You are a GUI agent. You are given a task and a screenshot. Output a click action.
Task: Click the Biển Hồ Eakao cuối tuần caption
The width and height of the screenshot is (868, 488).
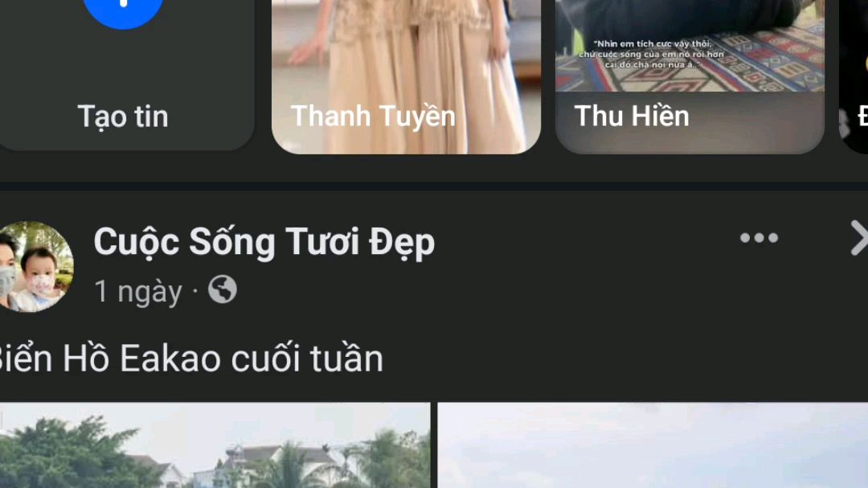click(x=190, y=359)
